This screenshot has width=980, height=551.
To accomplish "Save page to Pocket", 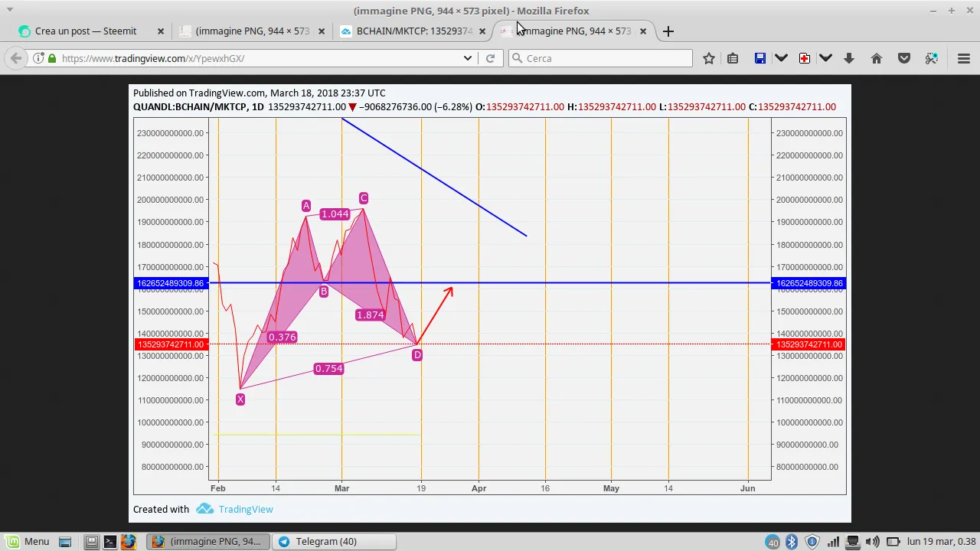I will [x=904, y=58].
